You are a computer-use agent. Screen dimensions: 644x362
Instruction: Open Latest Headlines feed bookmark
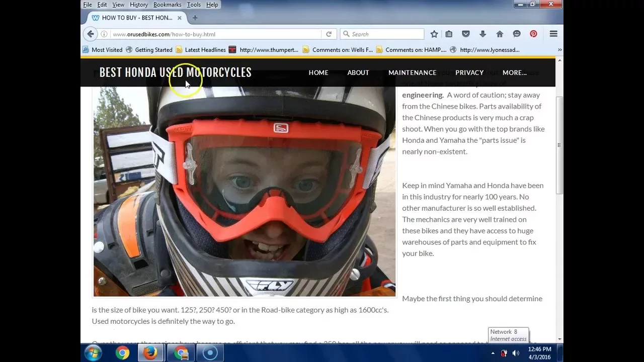pos(200,50)
